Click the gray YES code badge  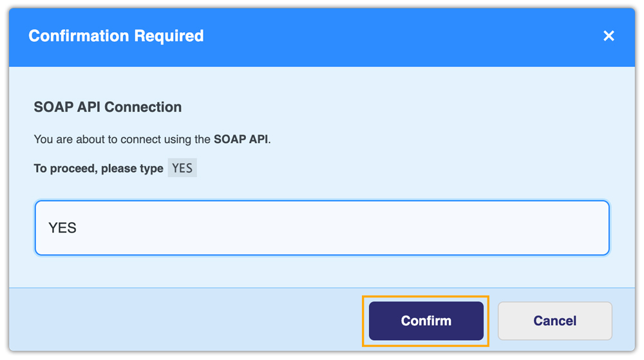182,169
